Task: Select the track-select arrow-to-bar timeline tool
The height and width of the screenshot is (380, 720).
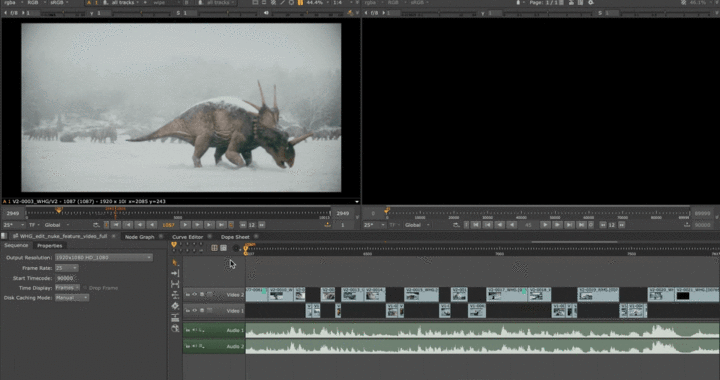Action: point(175,273)
